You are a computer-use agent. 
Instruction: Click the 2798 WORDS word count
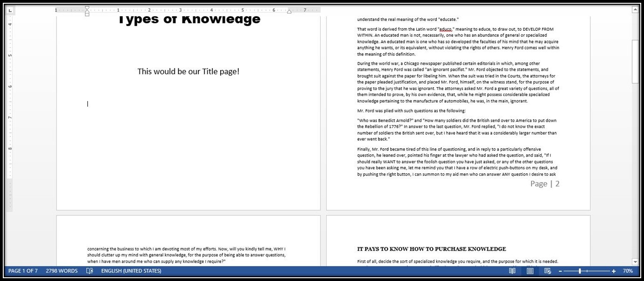62,271
